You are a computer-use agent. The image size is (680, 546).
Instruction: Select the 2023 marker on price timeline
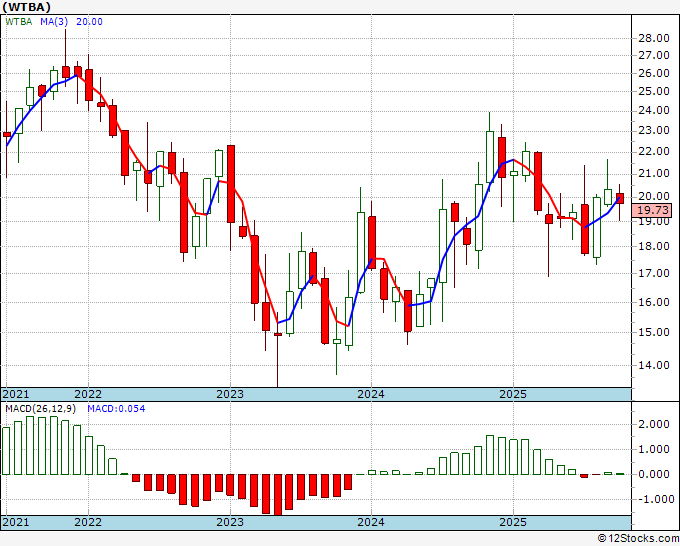(230, 394)
